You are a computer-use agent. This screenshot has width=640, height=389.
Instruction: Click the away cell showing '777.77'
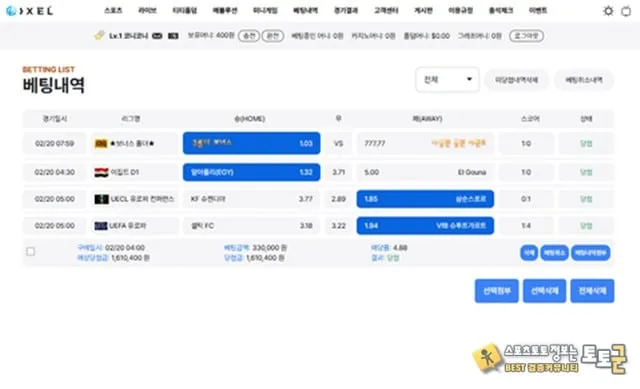click(x=425, y=144)
